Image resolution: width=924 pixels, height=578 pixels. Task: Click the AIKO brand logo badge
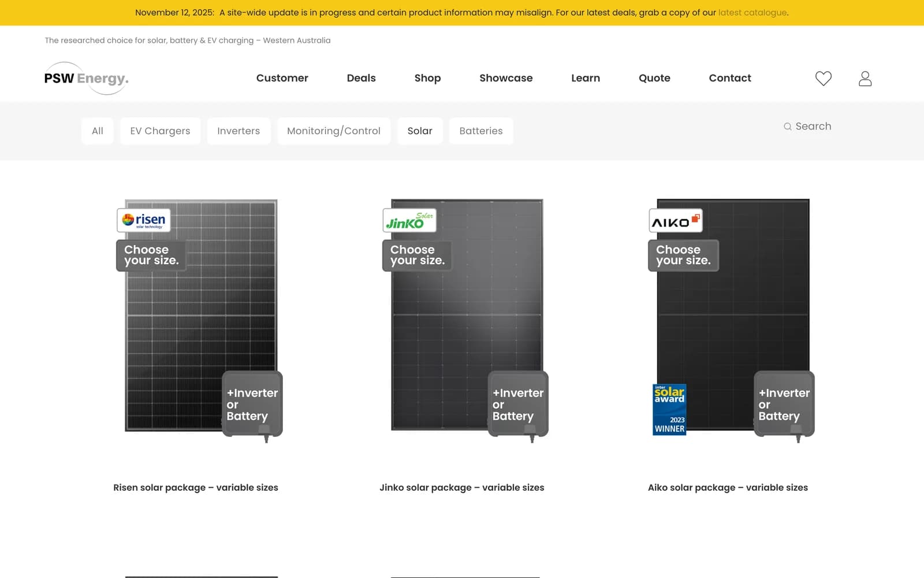point(676,220)
